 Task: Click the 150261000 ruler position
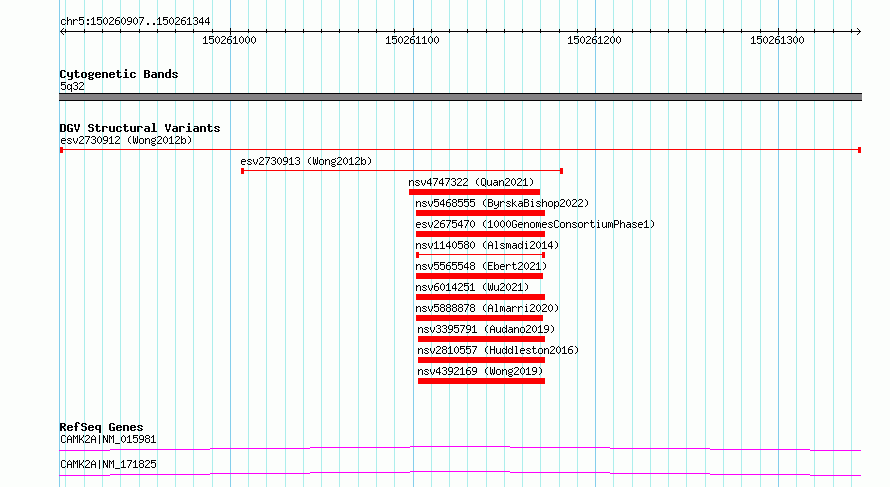coord(229,40)
